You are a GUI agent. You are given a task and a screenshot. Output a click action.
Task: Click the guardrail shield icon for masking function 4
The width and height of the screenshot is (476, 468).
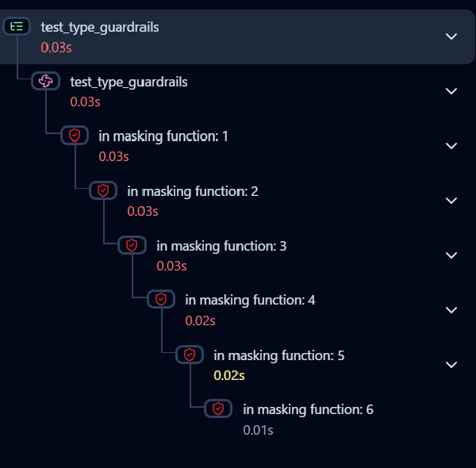tap(161, 299)
